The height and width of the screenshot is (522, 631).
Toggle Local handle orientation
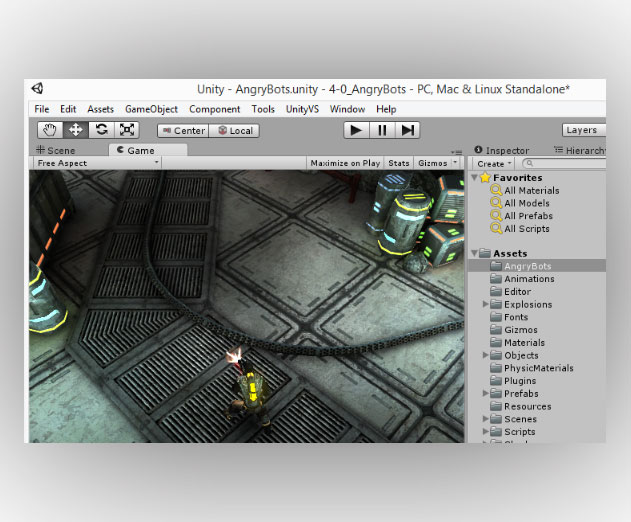point(234,131)
